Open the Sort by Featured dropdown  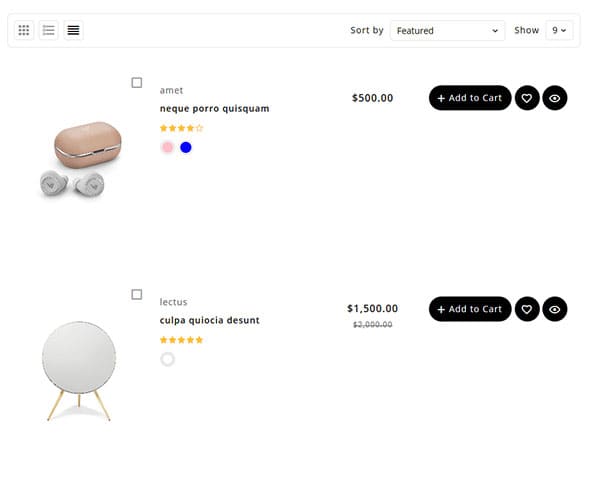pyautogui.click(x=447, y=30)
